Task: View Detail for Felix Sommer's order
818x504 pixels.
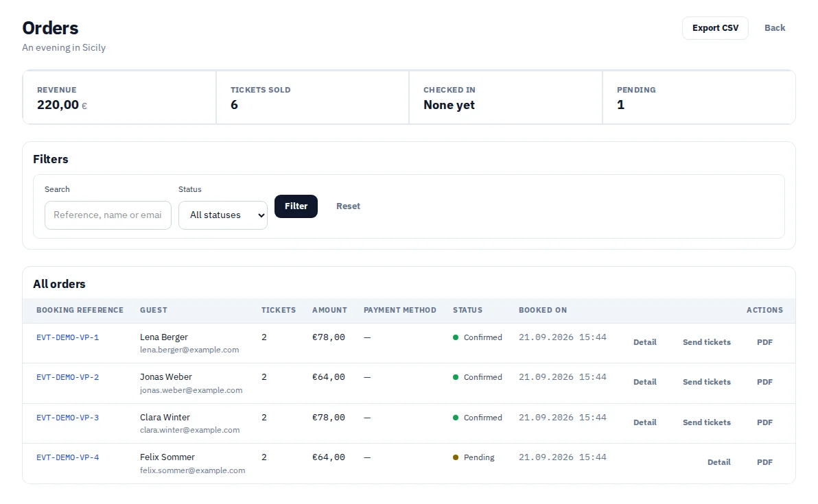Action: pos(719,462)
